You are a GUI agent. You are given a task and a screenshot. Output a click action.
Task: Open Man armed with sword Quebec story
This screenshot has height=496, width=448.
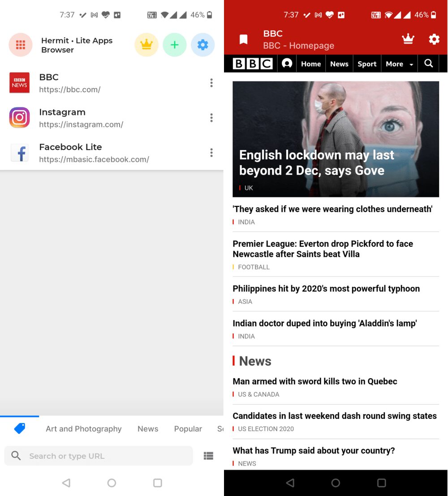(314, 381)
